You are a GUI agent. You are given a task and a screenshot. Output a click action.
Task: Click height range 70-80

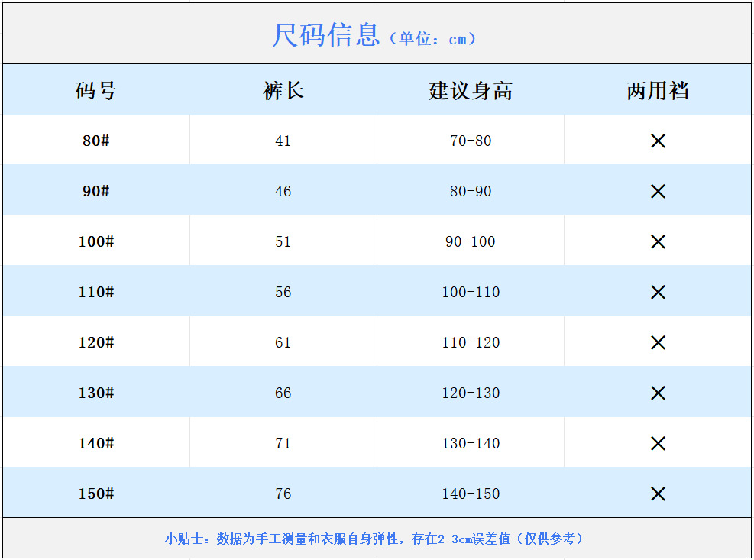471,141
